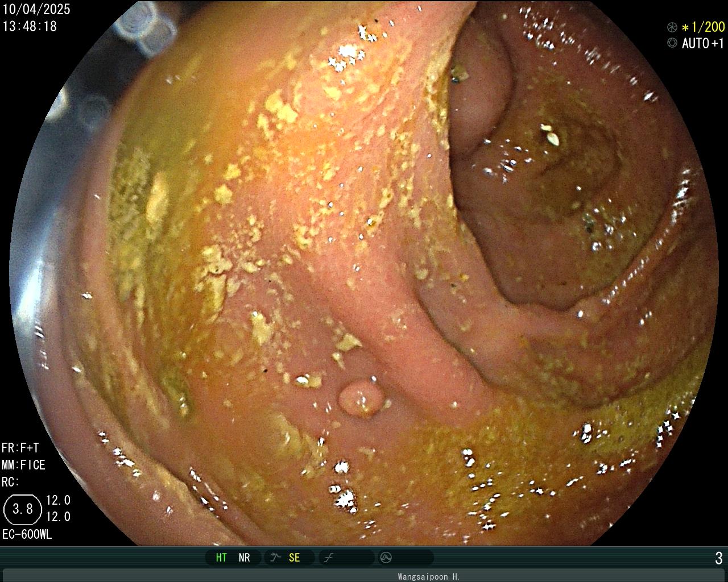Click the MM:FICE mode label
This screenshot has width=728, height=582.
tap(23, 465)
